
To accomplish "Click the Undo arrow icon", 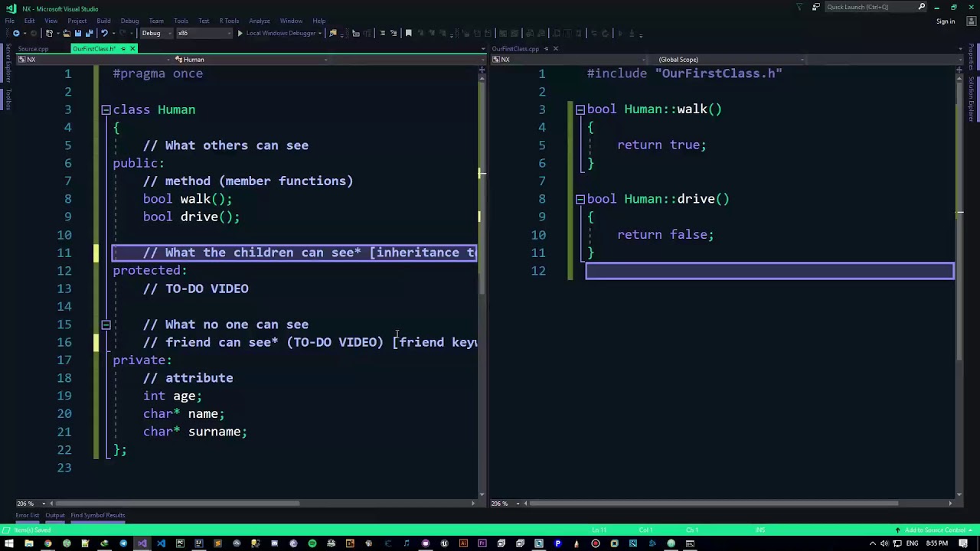I will tap(104, 33).
